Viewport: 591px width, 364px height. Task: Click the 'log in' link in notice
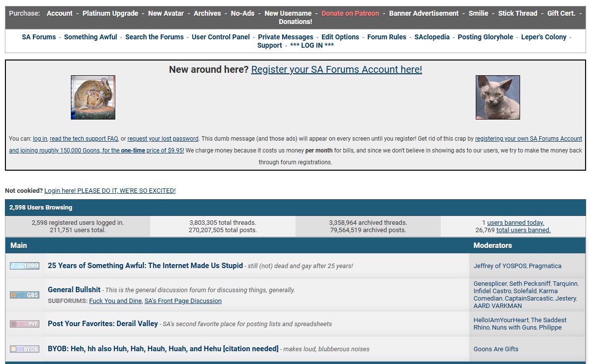pyautogui.click(x=40, y=139)
